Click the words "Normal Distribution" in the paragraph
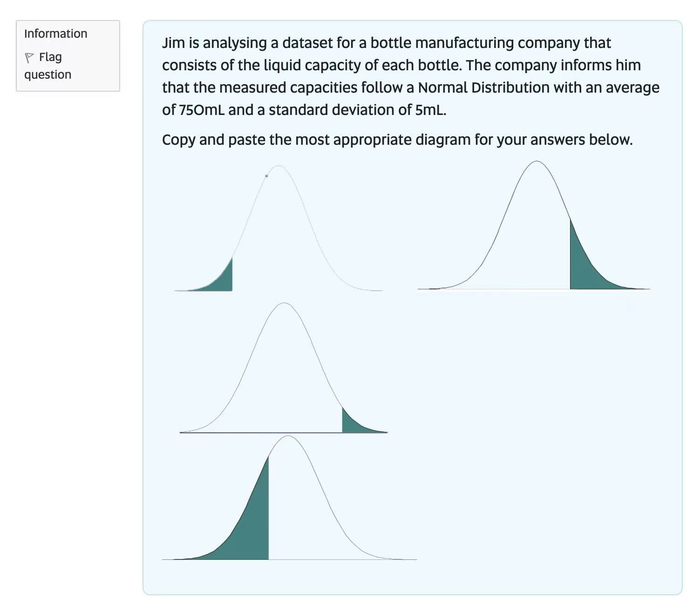Viewport: 700px width, 612px height. tap(483, 87)
